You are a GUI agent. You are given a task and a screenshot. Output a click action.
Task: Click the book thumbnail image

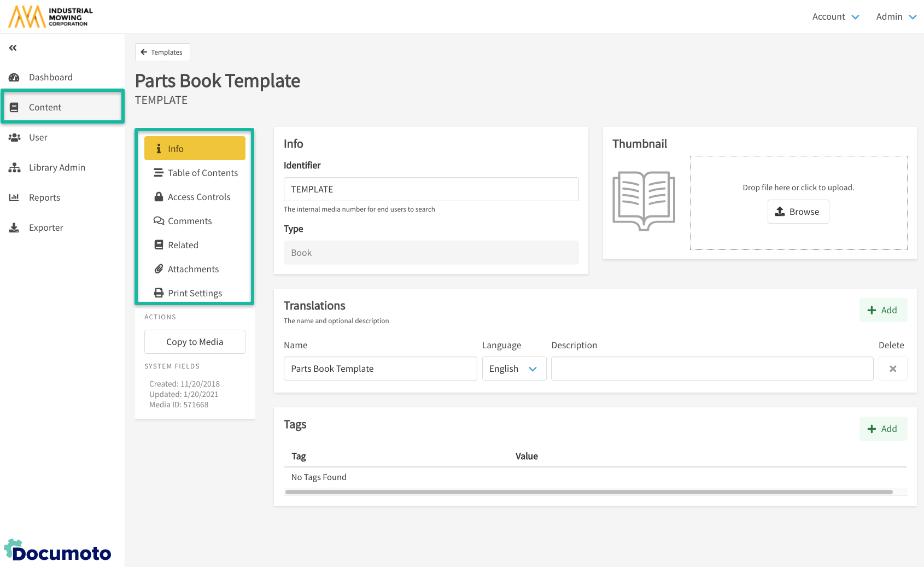[644, 201]
